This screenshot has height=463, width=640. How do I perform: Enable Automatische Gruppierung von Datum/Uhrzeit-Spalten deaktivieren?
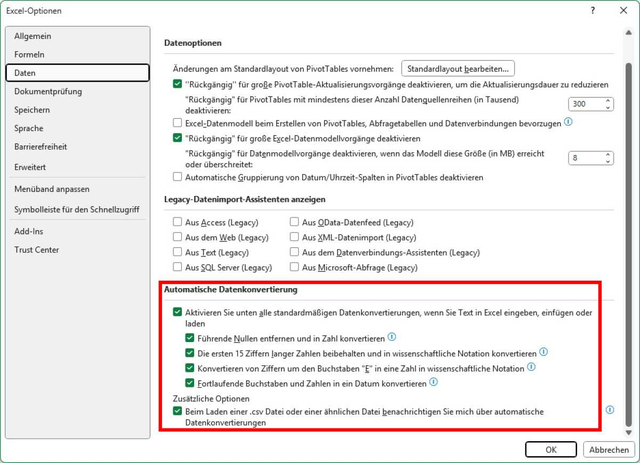point(177,177)
